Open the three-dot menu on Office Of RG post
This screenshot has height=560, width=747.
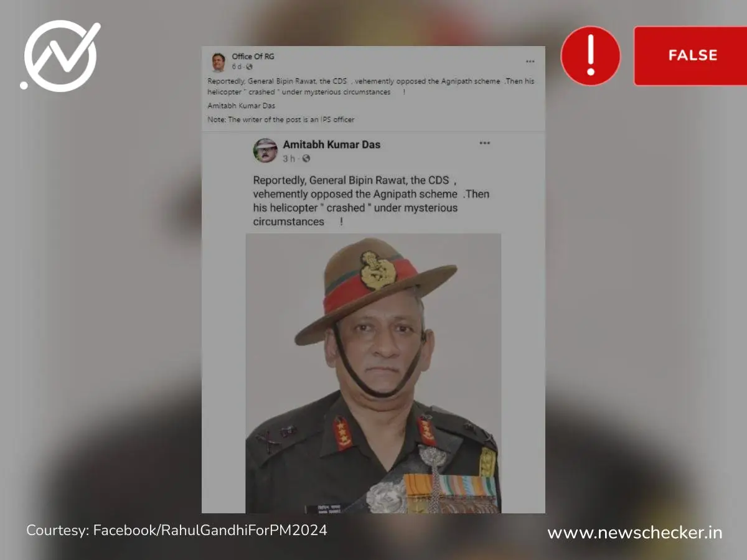[x=530, y=62]
